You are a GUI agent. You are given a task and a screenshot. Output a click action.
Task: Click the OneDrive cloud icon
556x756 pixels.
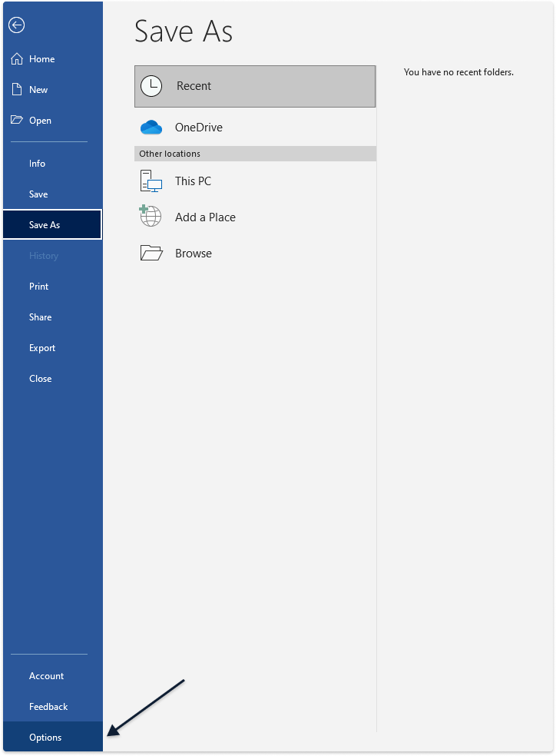pyautogui.click(x=151, y=128)
